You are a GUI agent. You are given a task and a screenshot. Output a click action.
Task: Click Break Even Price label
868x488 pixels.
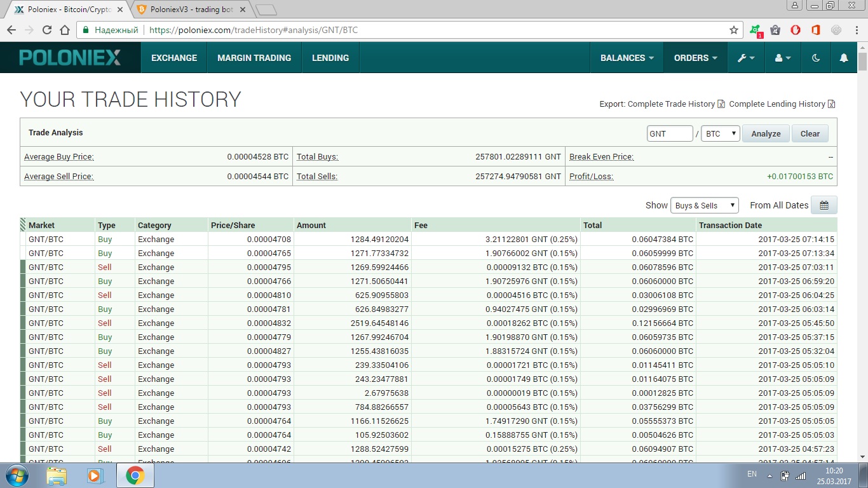(x=602, y=157)
